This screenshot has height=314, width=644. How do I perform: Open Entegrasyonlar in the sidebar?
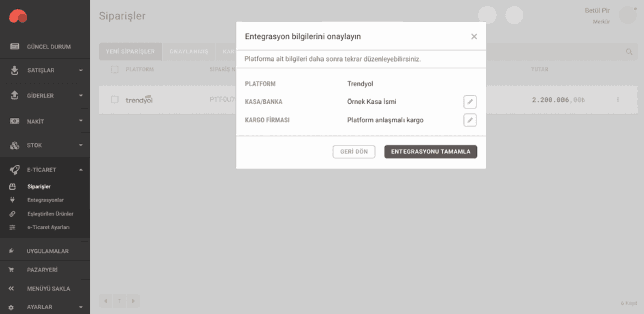pos(45,200)
